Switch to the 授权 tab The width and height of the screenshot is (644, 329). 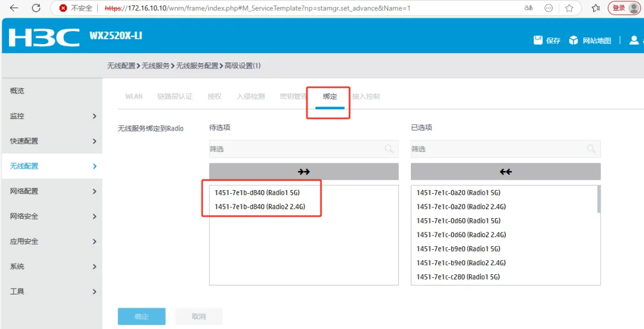pos(215,97)
